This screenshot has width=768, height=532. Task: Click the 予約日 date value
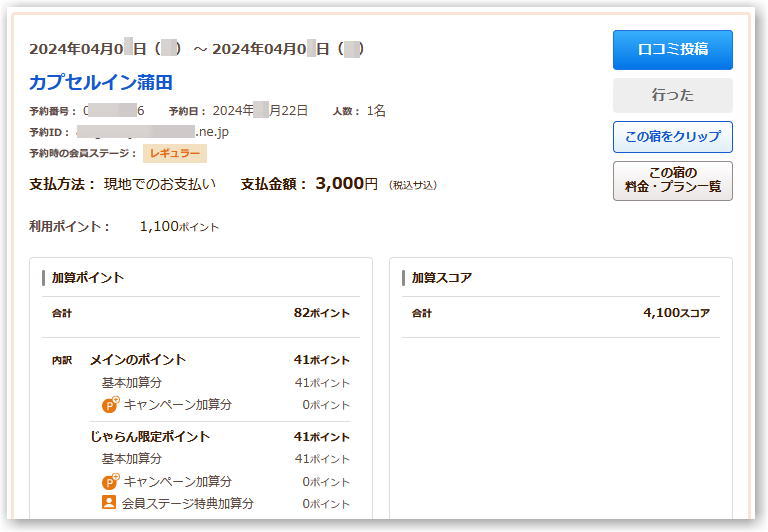(260, 110)
